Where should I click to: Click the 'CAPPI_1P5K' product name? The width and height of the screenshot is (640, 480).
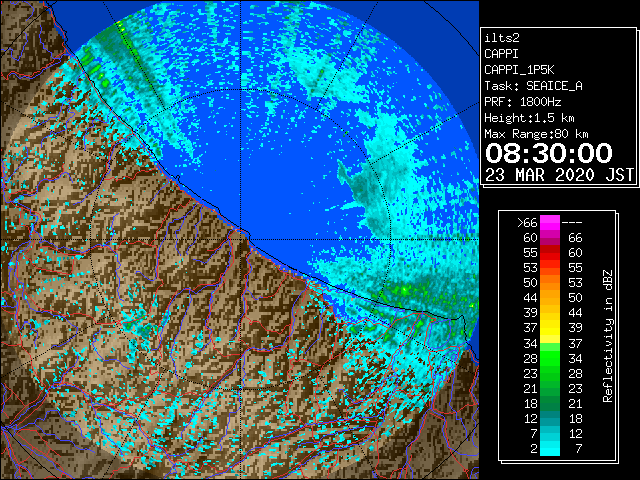[x=519, y=70]
